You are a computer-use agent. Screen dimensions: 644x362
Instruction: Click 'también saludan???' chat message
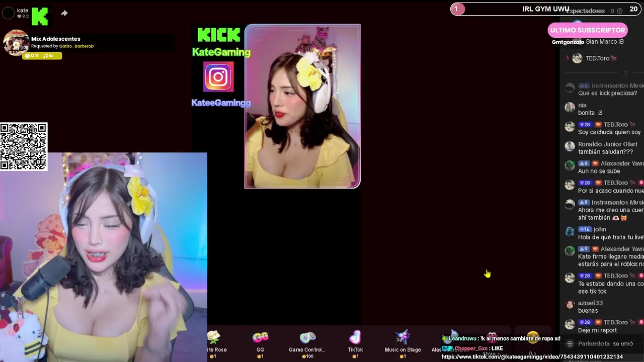coord(605,152)
